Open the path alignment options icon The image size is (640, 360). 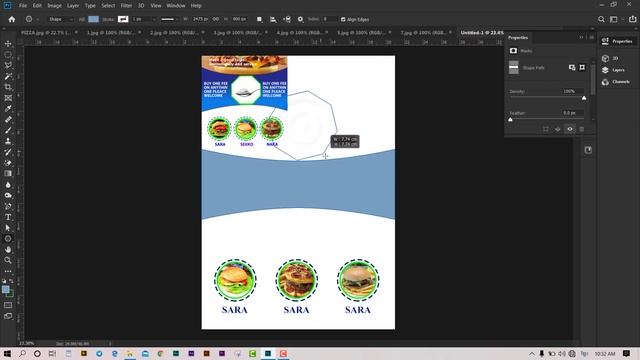click(x=273, y=19)
